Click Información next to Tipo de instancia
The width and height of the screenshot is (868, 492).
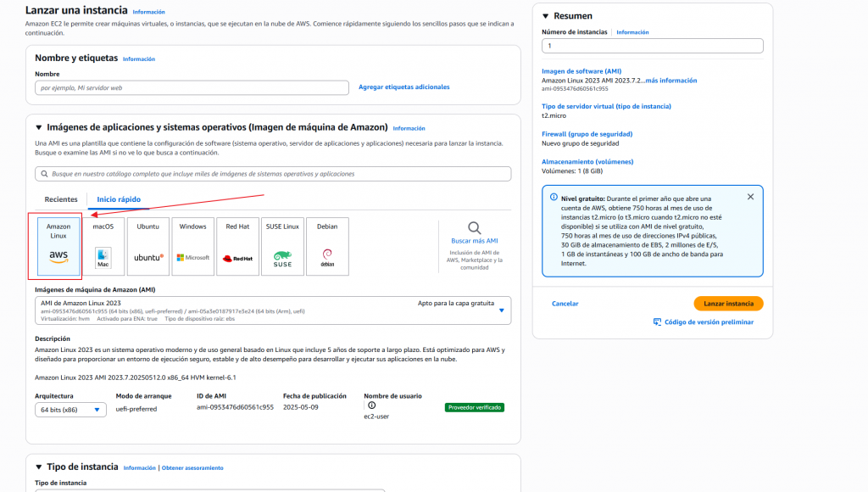tap(140, 467)
